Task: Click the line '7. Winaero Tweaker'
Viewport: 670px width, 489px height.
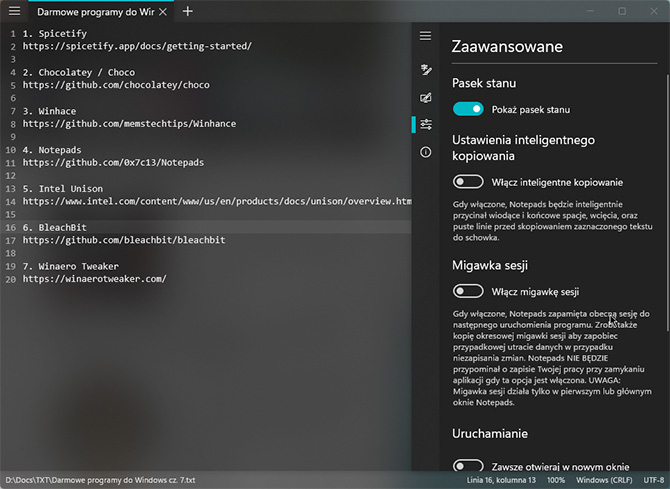Action: (71, 266)
